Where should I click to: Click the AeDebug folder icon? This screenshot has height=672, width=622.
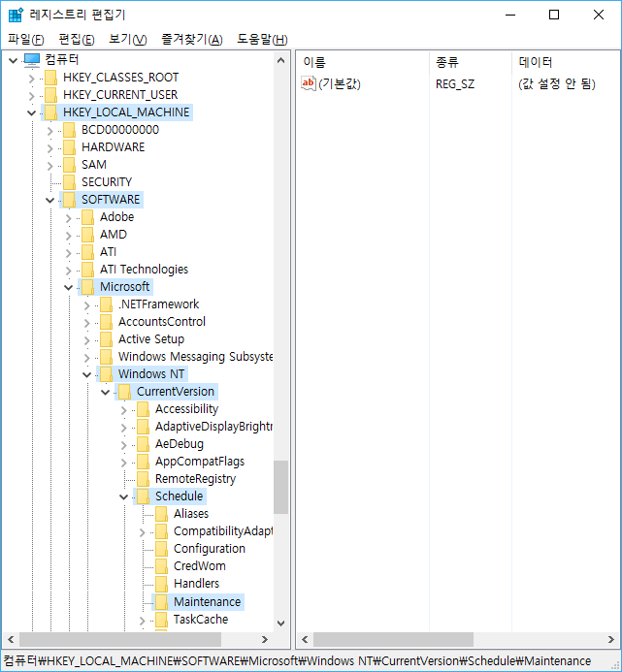pyautogui.click(x=143, y=444)
